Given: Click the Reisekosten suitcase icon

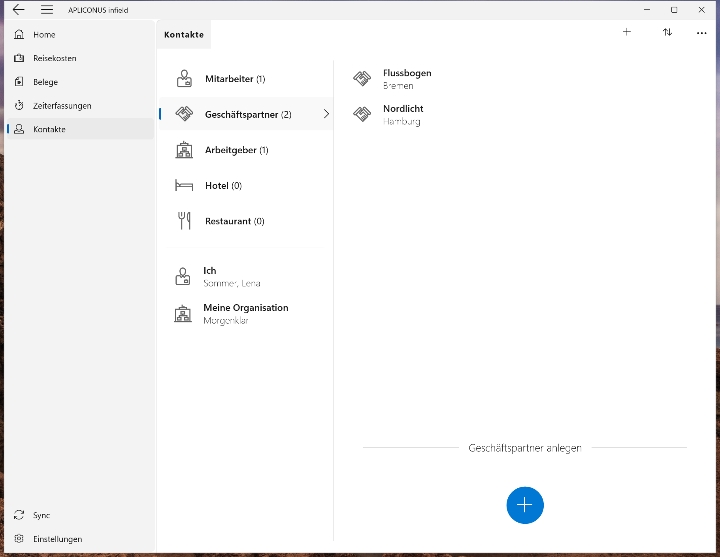Looking at the screenshot, I should coord(19,58).
